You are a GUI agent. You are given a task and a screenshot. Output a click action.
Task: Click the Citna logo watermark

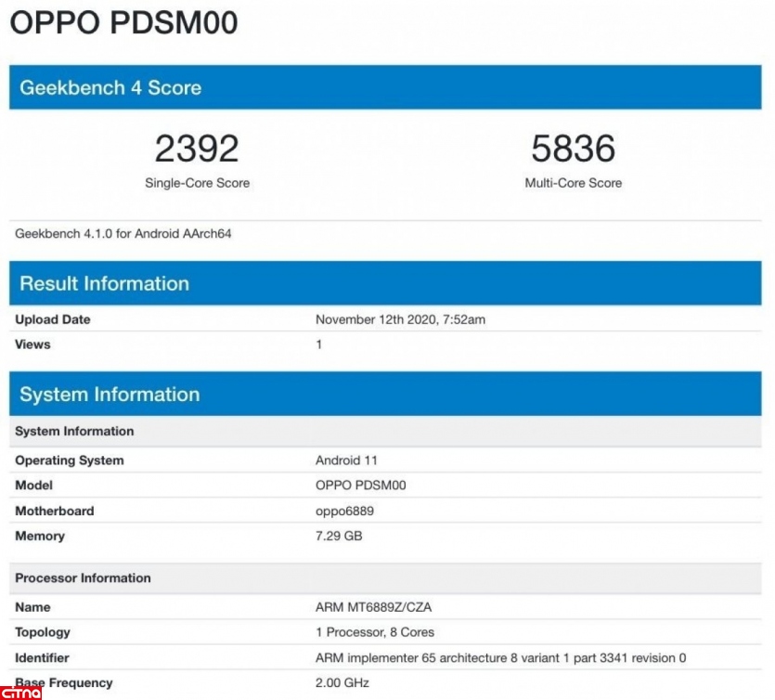click(x=20, y=692)
